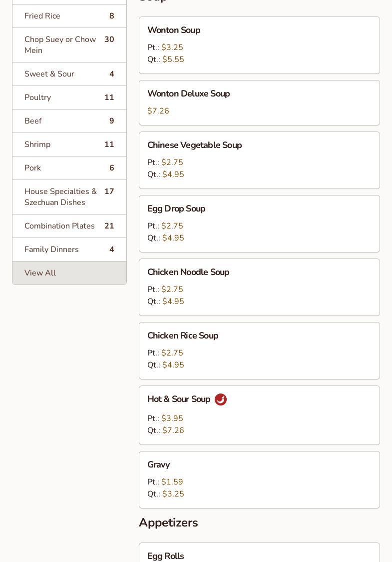Viewport: 392px width, 562px height.
Task: Select the Chop Suey or Chow Mein category
Action: click(x=69, y=45)
